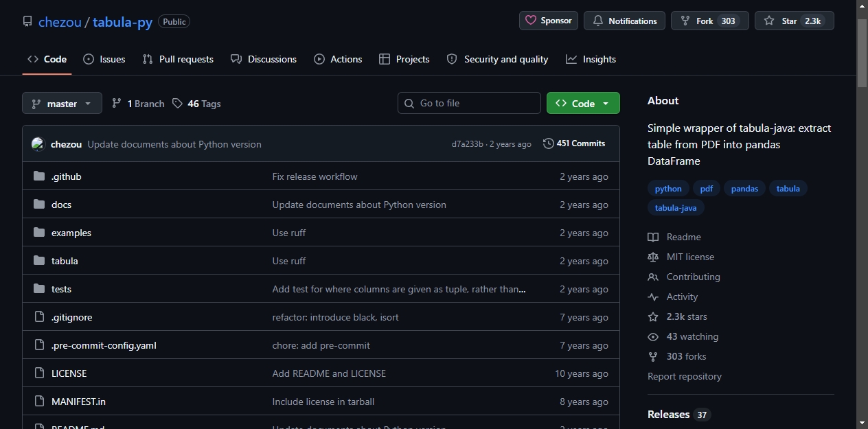
Task: Click the .pre-commit-config.yaml file icon
Action: 39,345
